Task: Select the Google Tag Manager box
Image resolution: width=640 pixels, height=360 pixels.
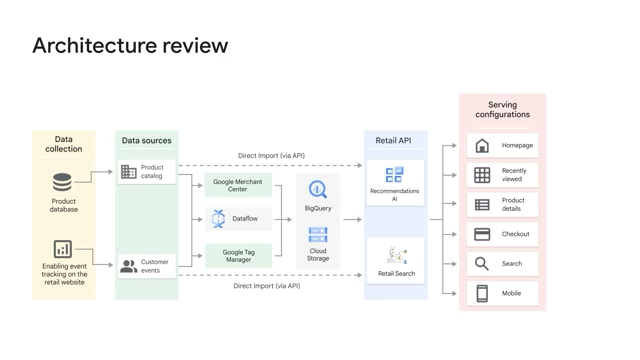Action: 238,256
